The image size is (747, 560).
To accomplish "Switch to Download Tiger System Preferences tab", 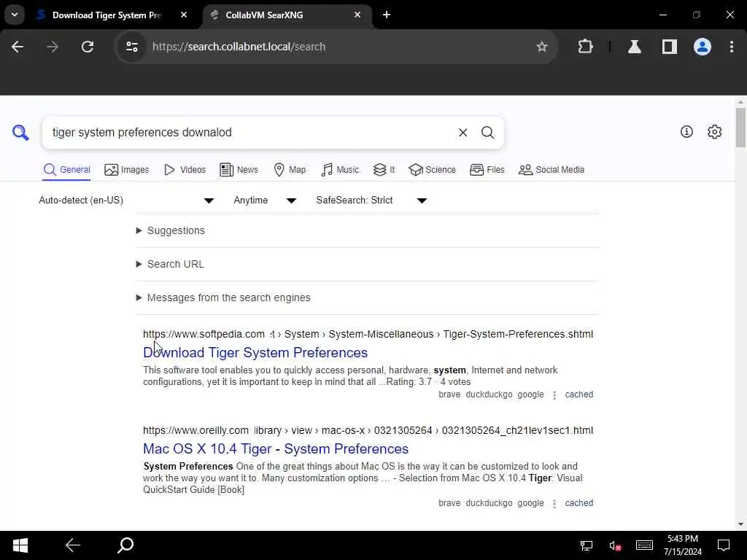I will click(x=106, y=15).
